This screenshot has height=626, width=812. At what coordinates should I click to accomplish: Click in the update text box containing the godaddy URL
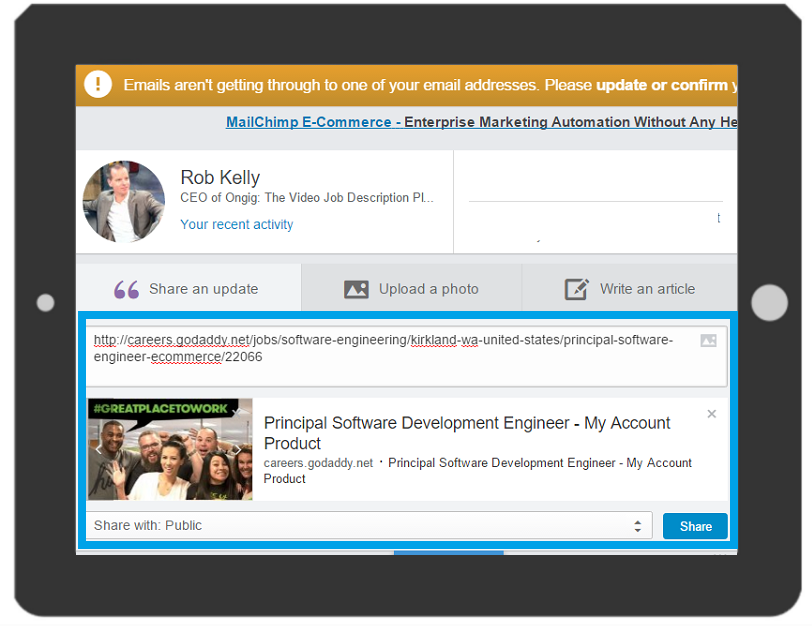(x=407, y=356)
